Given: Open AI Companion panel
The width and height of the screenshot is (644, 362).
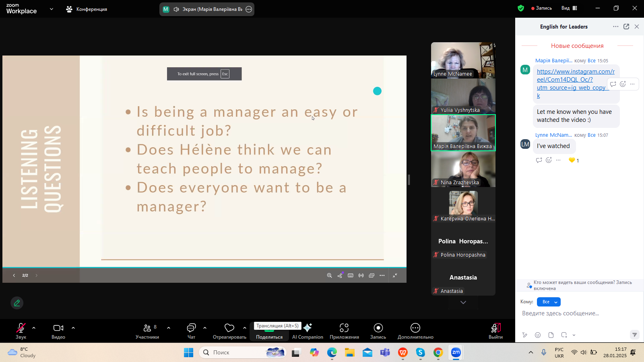Looking at the screenshot, I should [308, 331].
